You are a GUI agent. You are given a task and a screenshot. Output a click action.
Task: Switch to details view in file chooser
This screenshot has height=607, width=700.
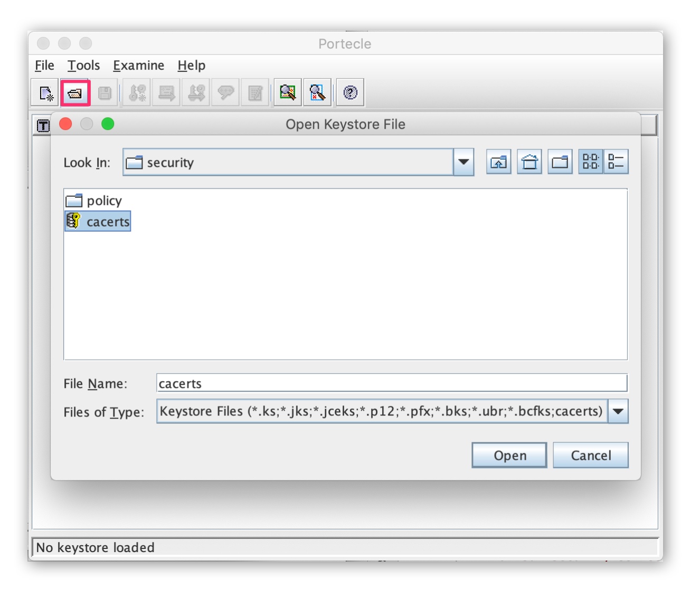(x=616, y=162)
